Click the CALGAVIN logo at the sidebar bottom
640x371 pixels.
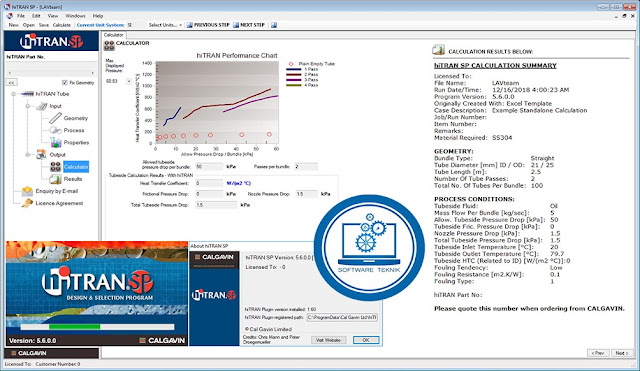pyautogui.click(x=29, y=353)
